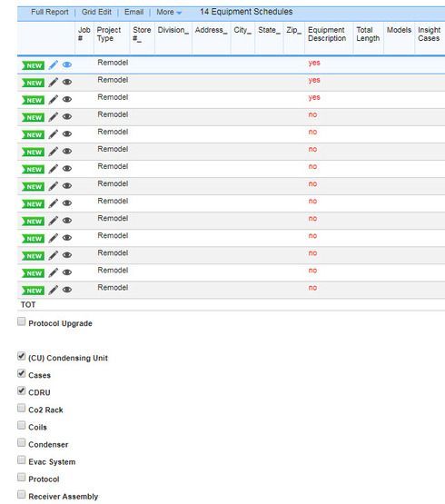Open the More dropdown menu
Viewport: 445px width, 504px height.
click(169, 12)
